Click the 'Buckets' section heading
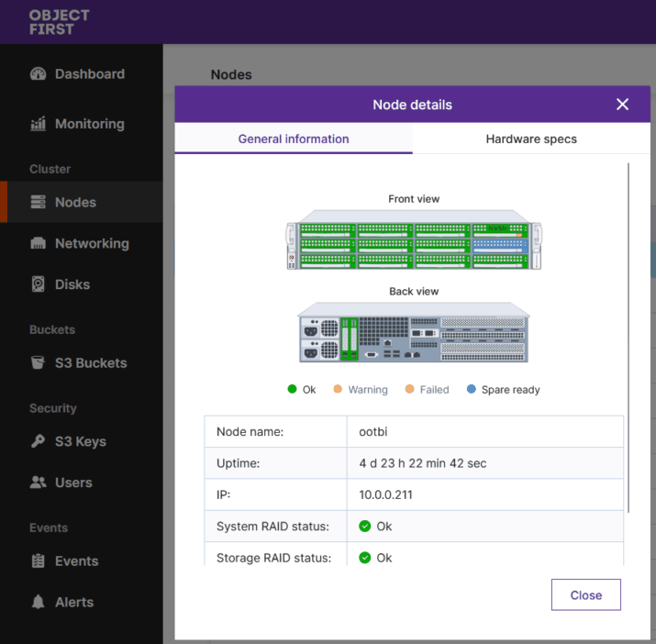Viewport: 656px width, 644px height. tap(52, 329)
